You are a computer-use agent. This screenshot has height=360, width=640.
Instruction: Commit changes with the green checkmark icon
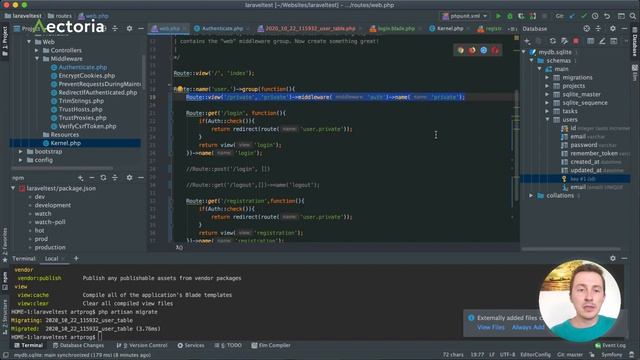(584, 16)
